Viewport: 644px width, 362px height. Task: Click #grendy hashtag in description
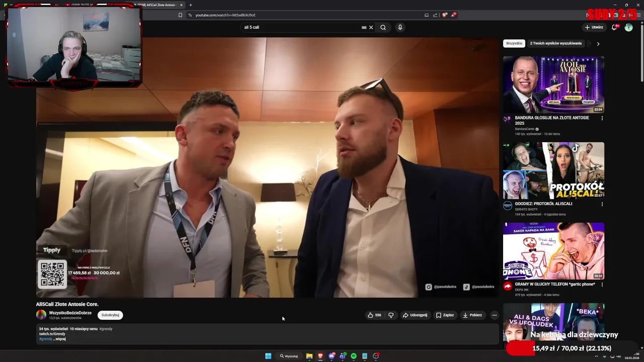pos(45,339)
